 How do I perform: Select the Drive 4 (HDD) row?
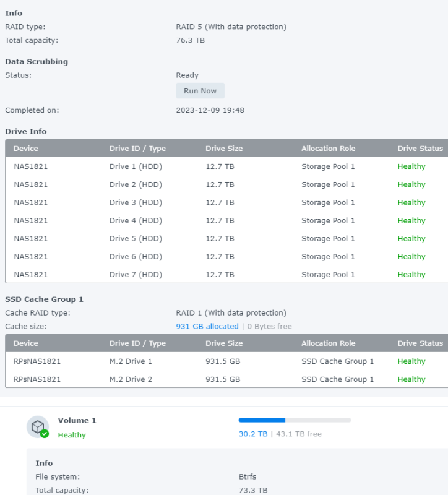coord(226,220)
